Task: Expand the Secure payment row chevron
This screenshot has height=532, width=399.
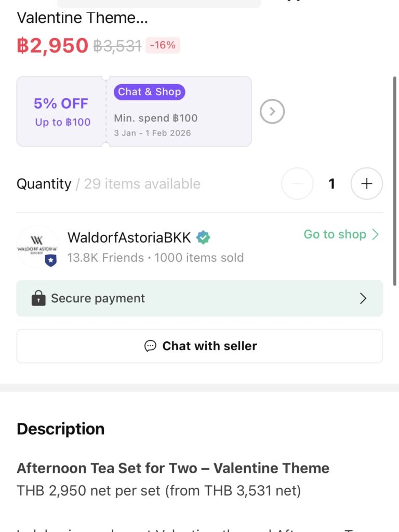Action: tap(363, 298)
